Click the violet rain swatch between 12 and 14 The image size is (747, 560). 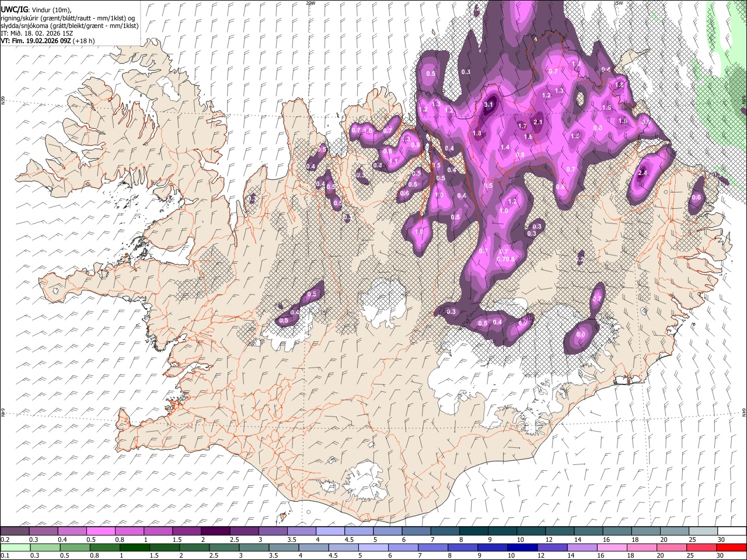(551, 547)
